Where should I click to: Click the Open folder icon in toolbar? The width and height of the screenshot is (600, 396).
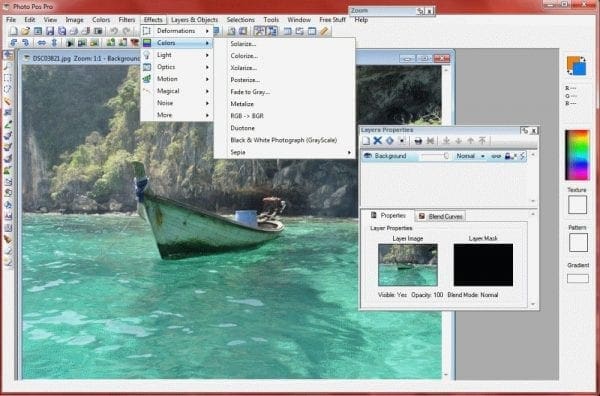tap(25, 31)
